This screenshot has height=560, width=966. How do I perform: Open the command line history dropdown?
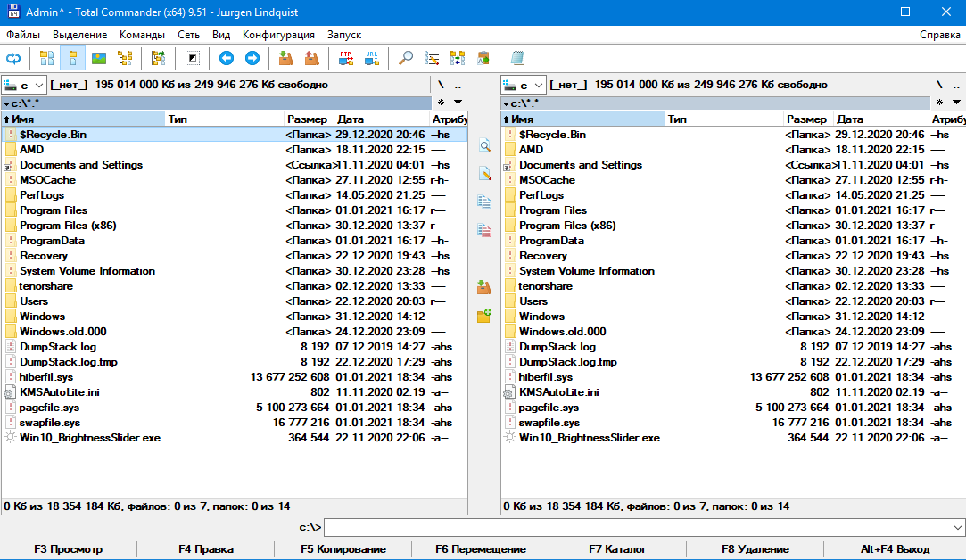point(957,527)
